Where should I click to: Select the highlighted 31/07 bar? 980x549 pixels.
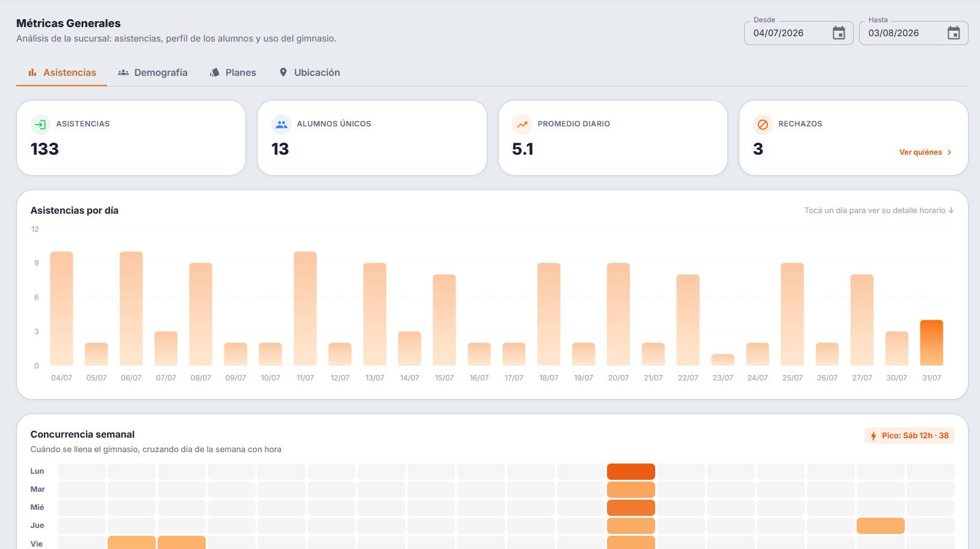[931, 343]
